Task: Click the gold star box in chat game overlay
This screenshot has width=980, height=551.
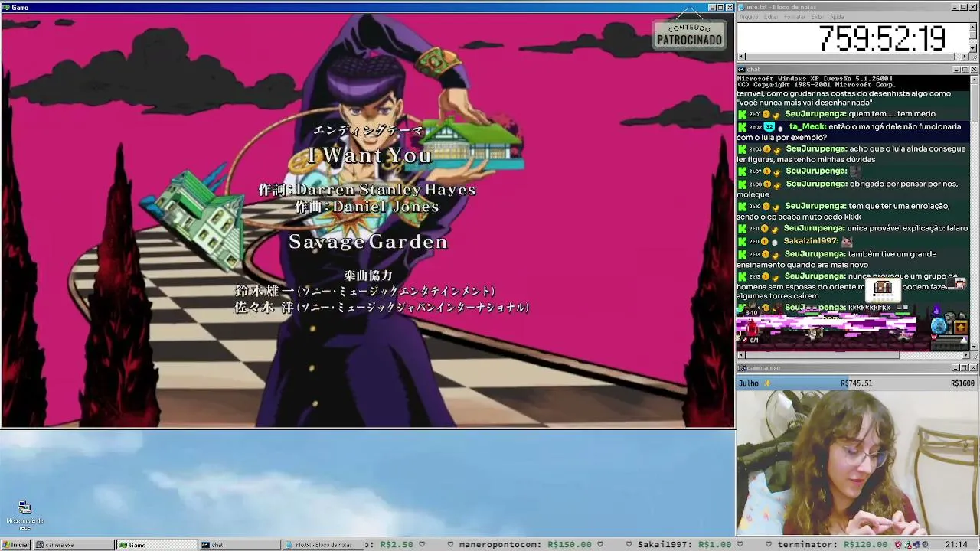Action: coord(960,328)
